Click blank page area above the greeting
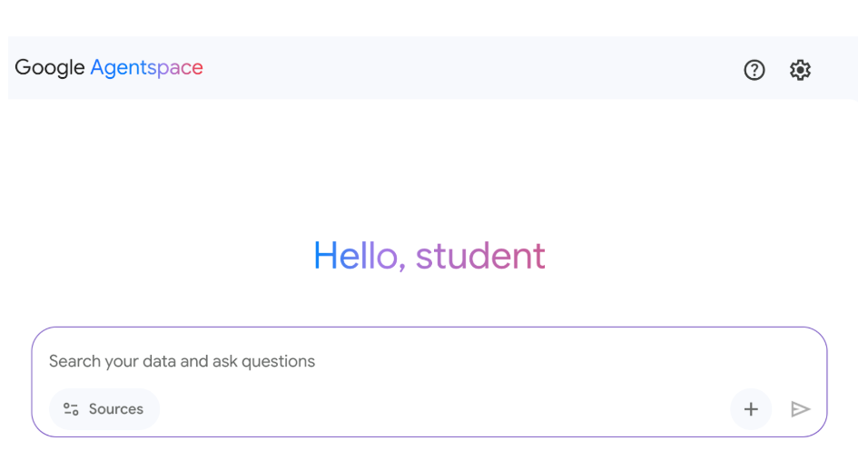Viewport: 868px width, 470px height. (x=429, y=166)
